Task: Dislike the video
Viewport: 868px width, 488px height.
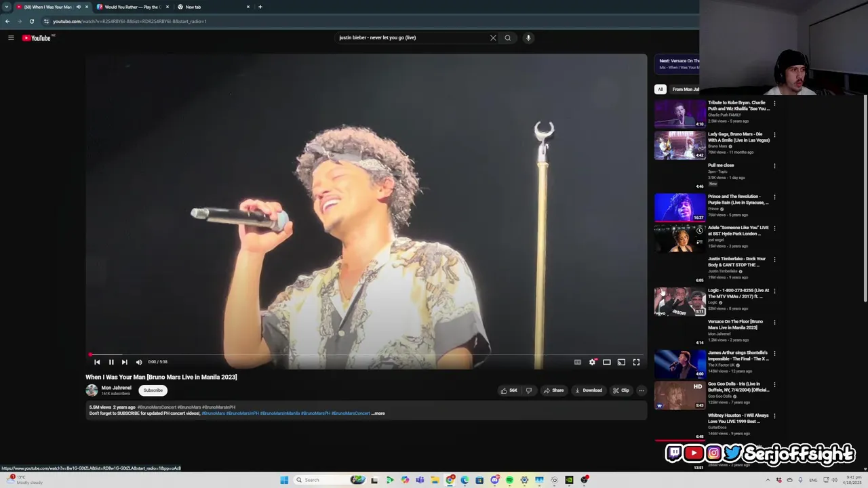Action: tap(529, 390)
